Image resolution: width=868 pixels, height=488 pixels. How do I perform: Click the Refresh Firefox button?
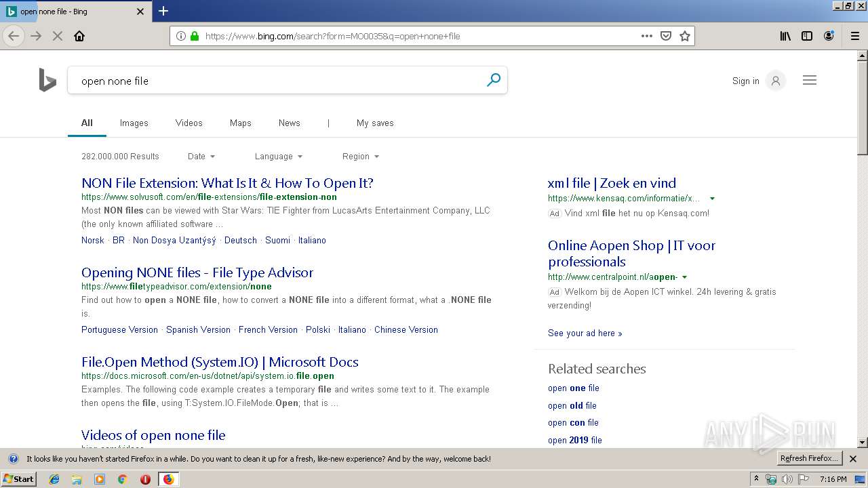tap(809, 459)
